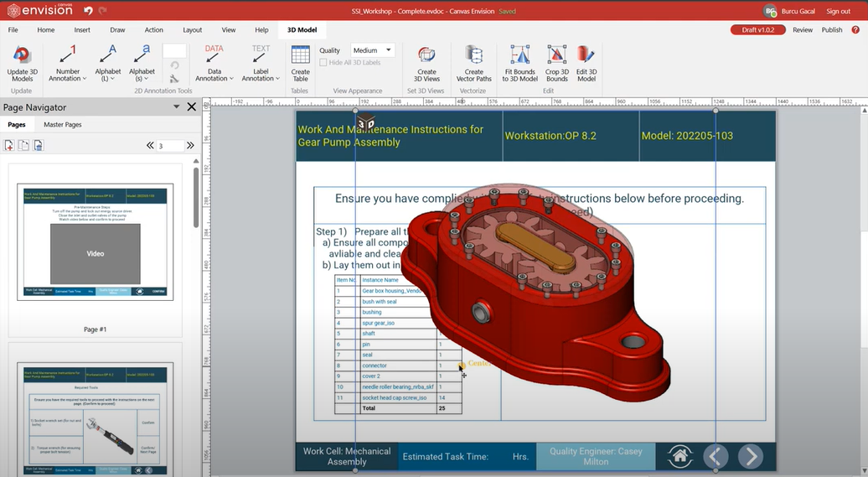Click the Publish button
868x477 pixels.
pos(832,29)
